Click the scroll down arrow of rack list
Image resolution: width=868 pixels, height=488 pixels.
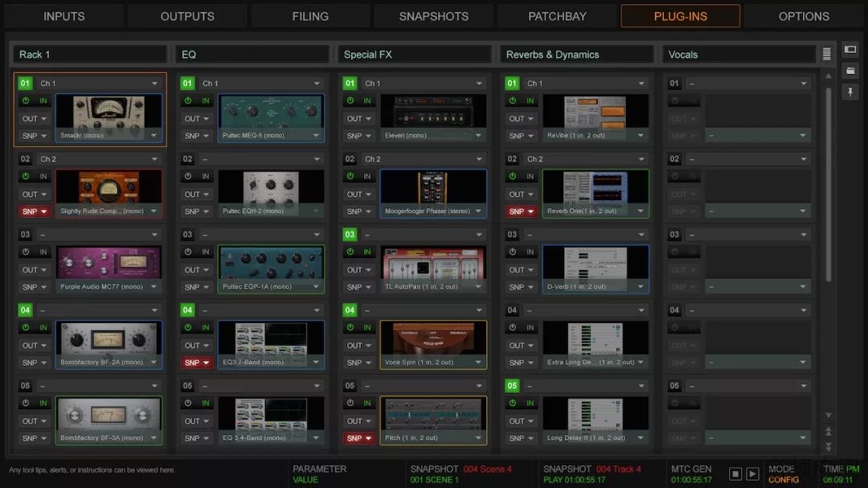pos(828,415)
